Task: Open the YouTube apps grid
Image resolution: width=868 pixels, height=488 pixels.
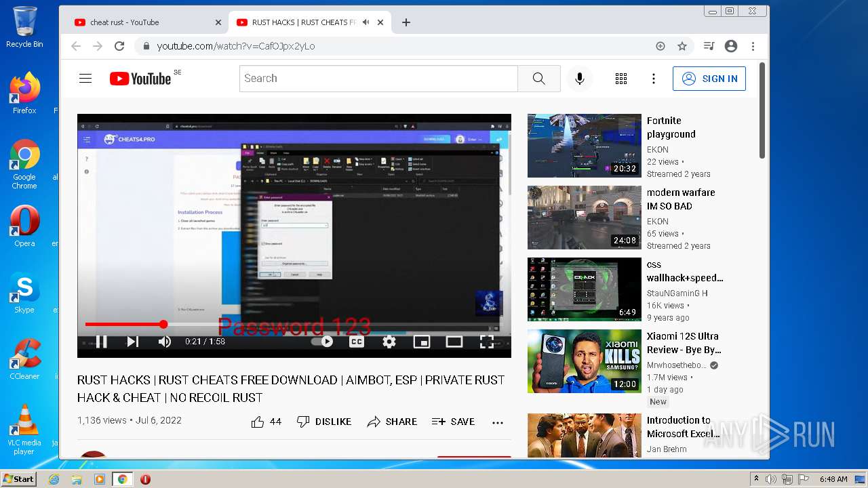Action: click(x=621, y=79)
